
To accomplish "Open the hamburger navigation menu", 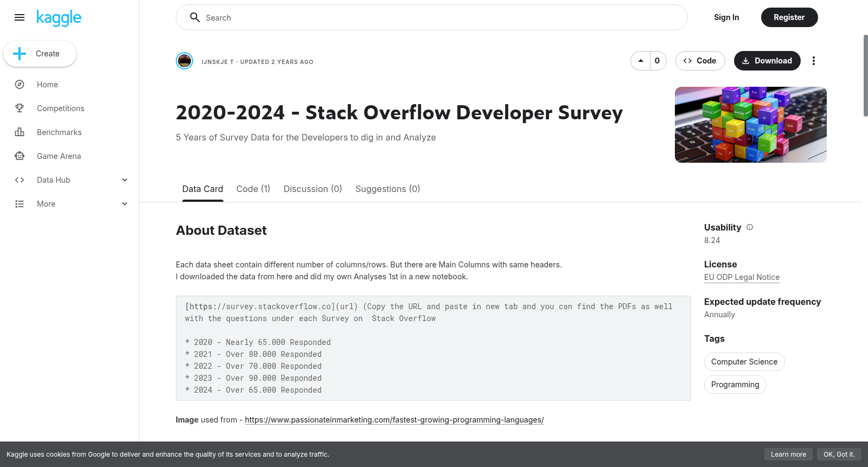I will click(20, 17).
